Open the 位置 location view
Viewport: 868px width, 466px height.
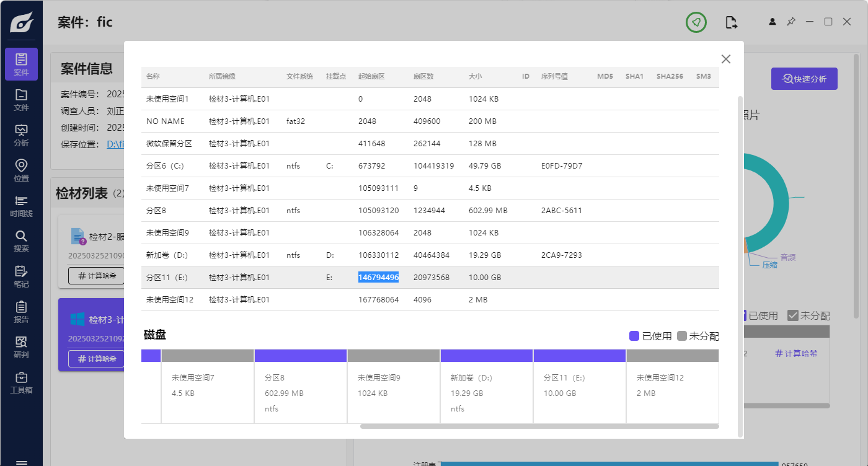tap(21, 170)
